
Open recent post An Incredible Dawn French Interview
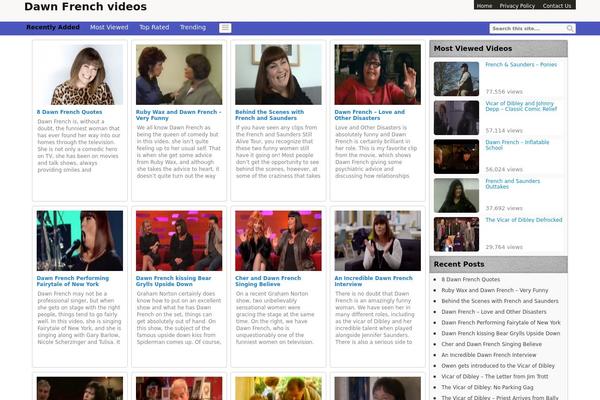(489, 355)
